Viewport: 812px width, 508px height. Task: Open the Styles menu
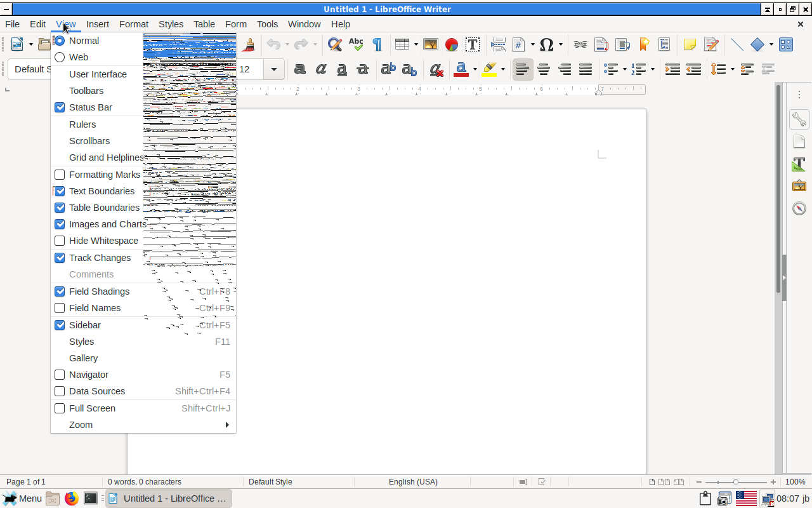coord(171,24)
